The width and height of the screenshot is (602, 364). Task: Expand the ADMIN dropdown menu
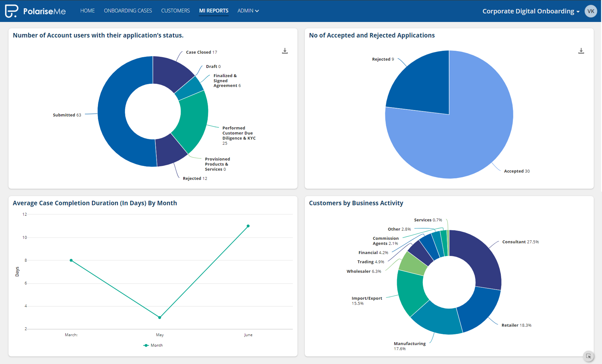(248, 11)
